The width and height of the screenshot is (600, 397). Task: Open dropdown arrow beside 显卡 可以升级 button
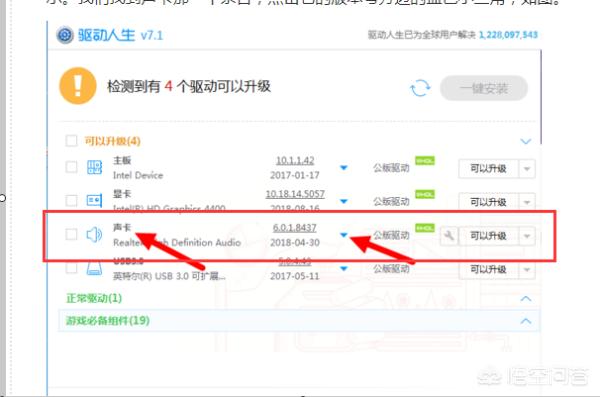point(527,202)
